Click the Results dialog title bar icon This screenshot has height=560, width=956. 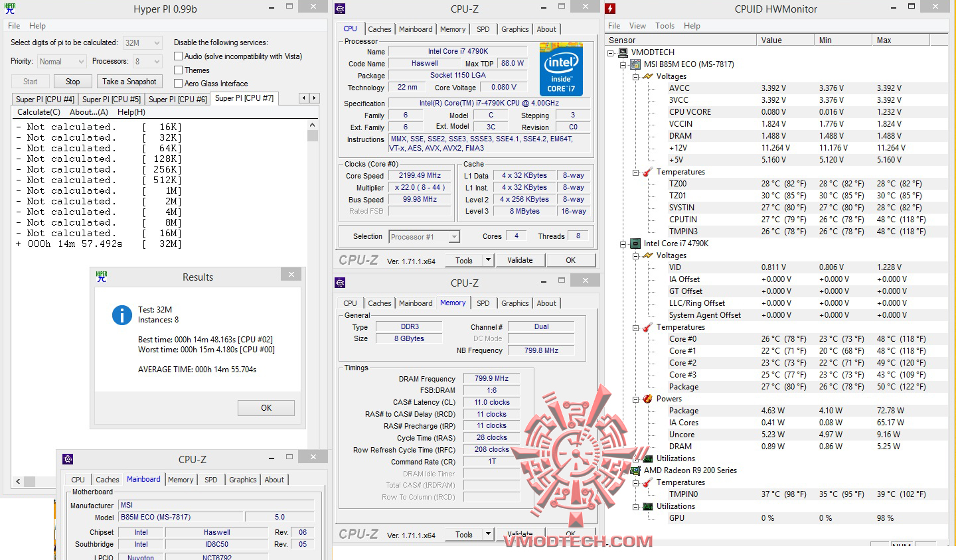click(x=102, y=277)
